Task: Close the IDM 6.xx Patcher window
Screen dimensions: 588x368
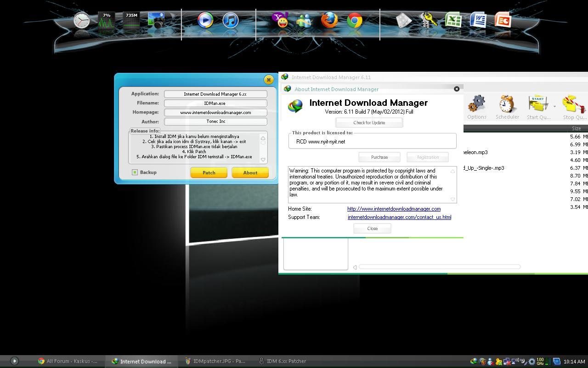Action: pos(269,80)
